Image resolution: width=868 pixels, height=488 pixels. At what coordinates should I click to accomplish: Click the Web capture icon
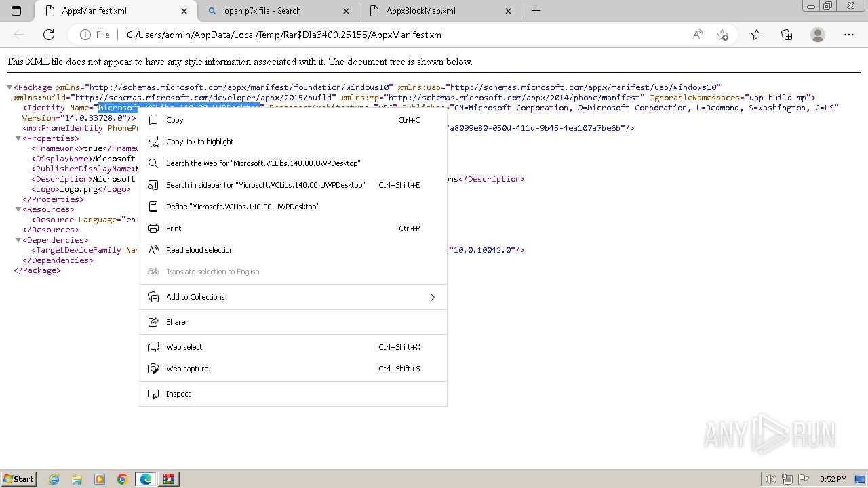(153, 369)
